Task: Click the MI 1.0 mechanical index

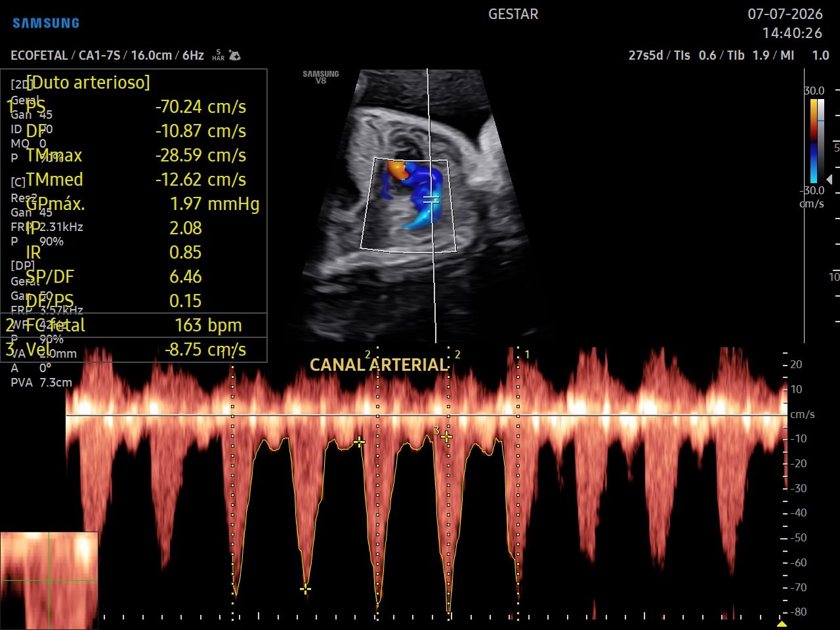Action: click(x=805, y=56)
